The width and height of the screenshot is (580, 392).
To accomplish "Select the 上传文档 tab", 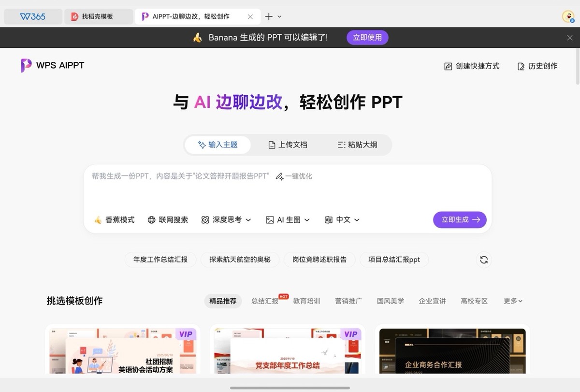I will [x=288, y=145].
